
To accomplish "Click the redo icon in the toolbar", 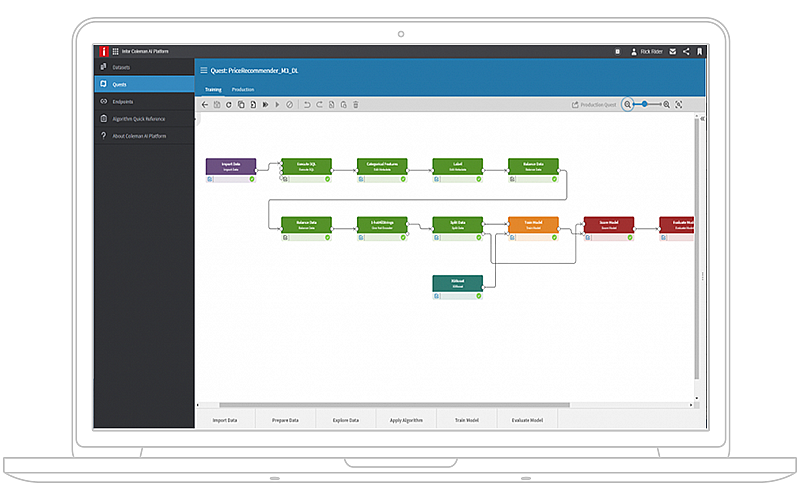I will coord(319,105).
